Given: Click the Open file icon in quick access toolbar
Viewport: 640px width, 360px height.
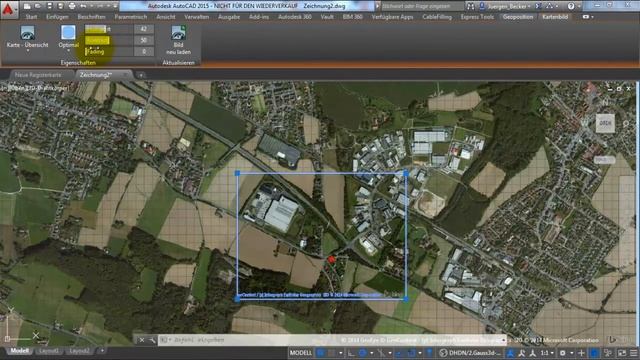Looking at the screenshot, I should 38,6.
